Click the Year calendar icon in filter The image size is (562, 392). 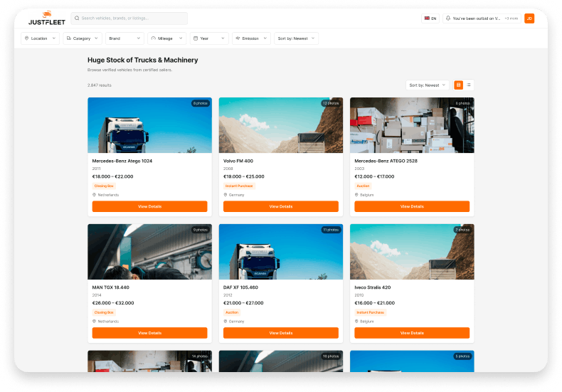(196, 38)
